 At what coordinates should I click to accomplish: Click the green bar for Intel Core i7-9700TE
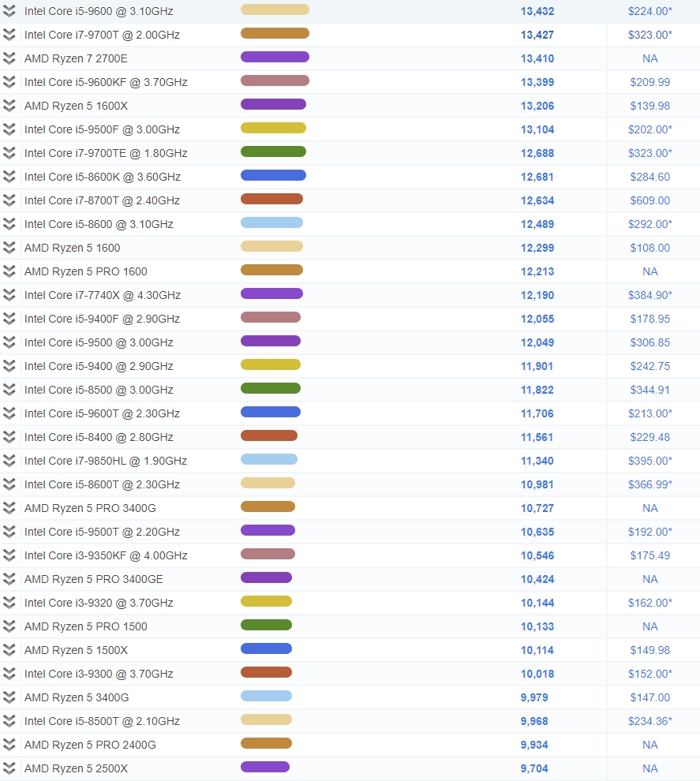(273, 151)
